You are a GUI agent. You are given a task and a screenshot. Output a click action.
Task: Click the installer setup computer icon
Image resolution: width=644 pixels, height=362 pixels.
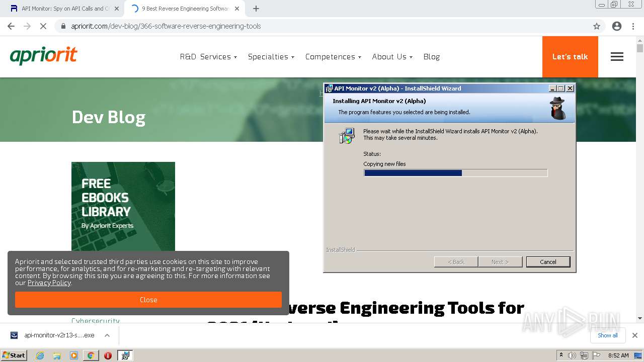click(x=347, y=136)
